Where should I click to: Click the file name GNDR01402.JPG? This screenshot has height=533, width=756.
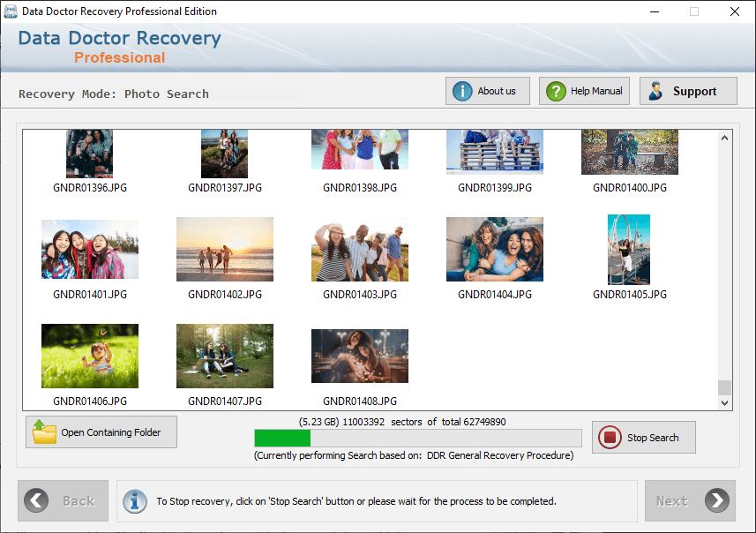tap(225, 294)
